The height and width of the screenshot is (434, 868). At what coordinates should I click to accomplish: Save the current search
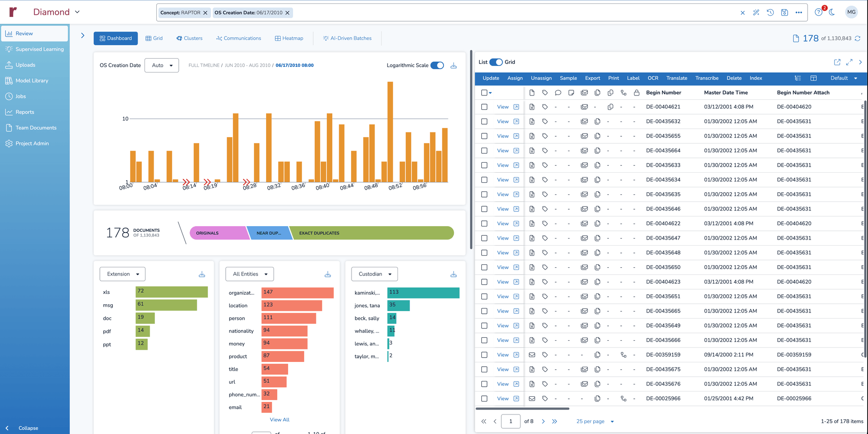click(784, 13)
